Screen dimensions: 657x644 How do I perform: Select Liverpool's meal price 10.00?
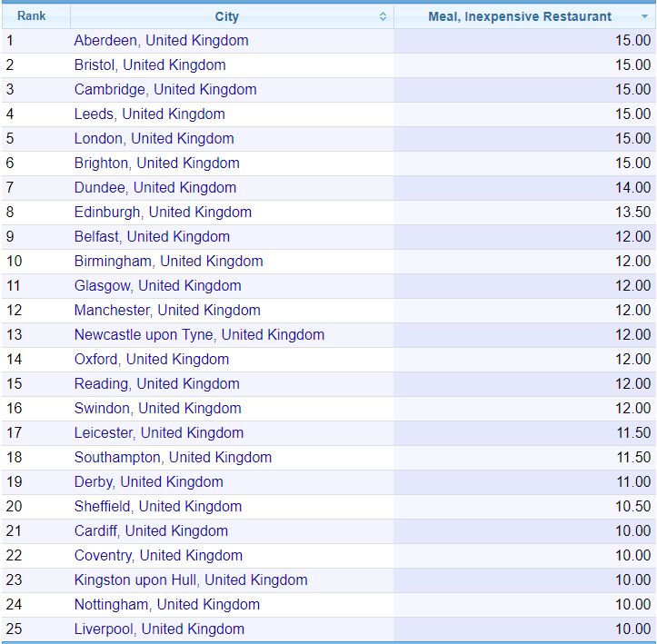pyautogui.click(x=632, y=629)
